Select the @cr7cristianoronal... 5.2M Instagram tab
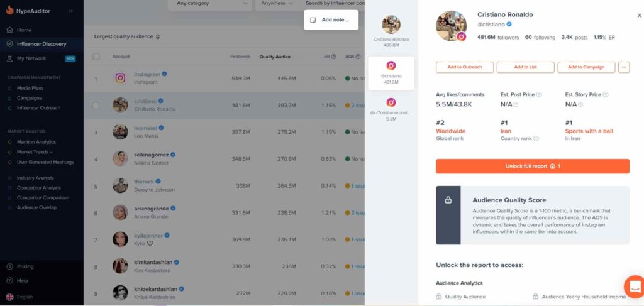The image size is (644, 306). point(391,109)
